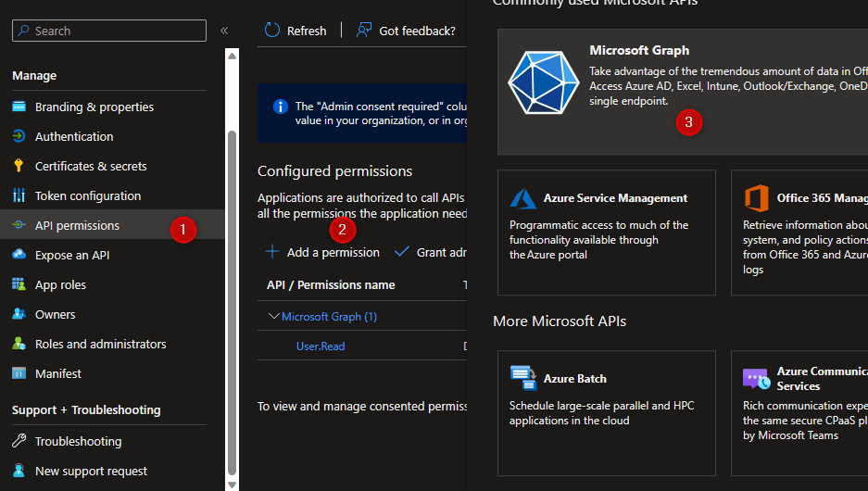Click the Roles and administrators icon
Image resolution: width=868 pixels, height=491 pixels.
(19, 344)
